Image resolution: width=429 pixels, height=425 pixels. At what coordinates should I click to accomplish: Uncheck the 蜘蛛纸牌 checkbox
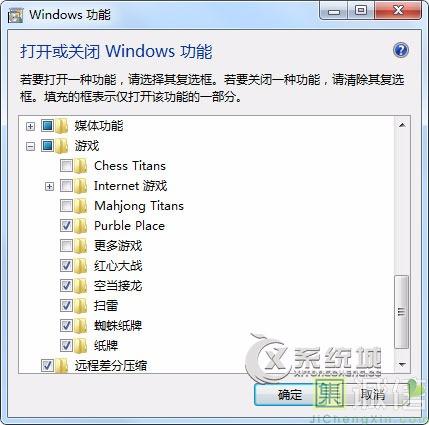coord(66,326)
